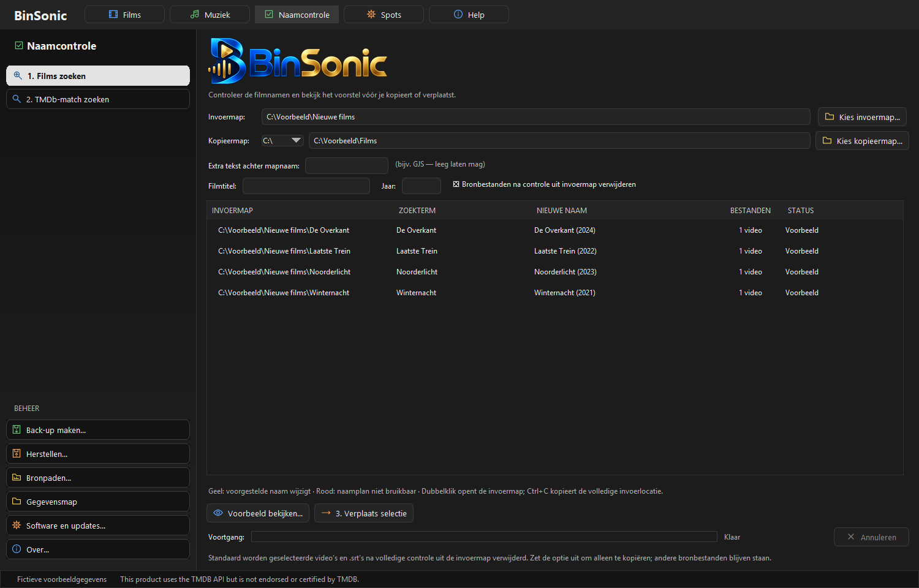Click folder icon on Kies invoermap
This screenshot has height=588, width=919.
point(830,116)
